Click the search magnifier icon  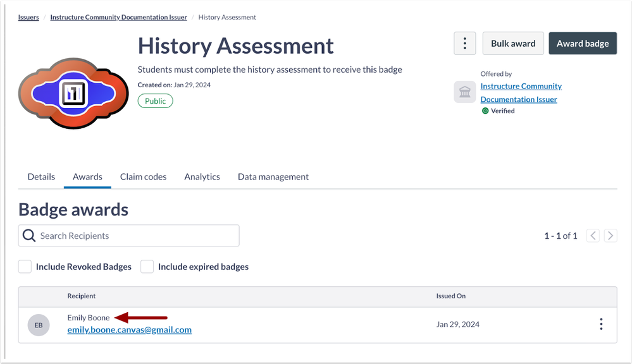coord(29,236)
